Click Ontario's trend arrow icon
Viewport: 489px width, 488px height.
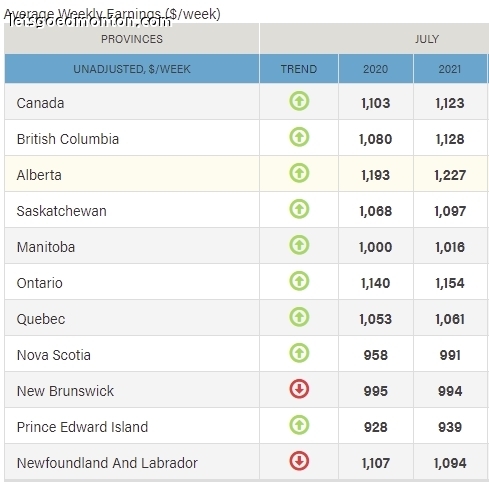[x=299, y=281]
